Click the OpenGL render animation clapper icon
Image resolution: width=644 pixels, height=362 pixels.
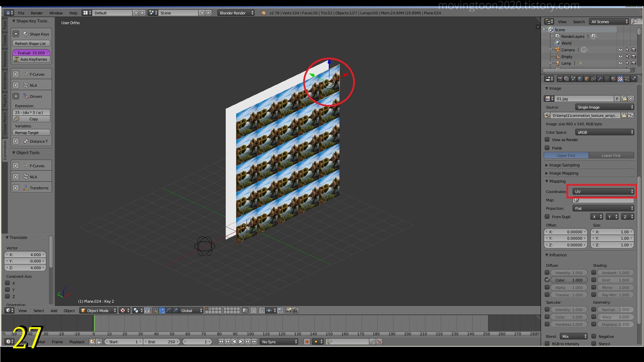pyautogui.click(x=295, y=310)
